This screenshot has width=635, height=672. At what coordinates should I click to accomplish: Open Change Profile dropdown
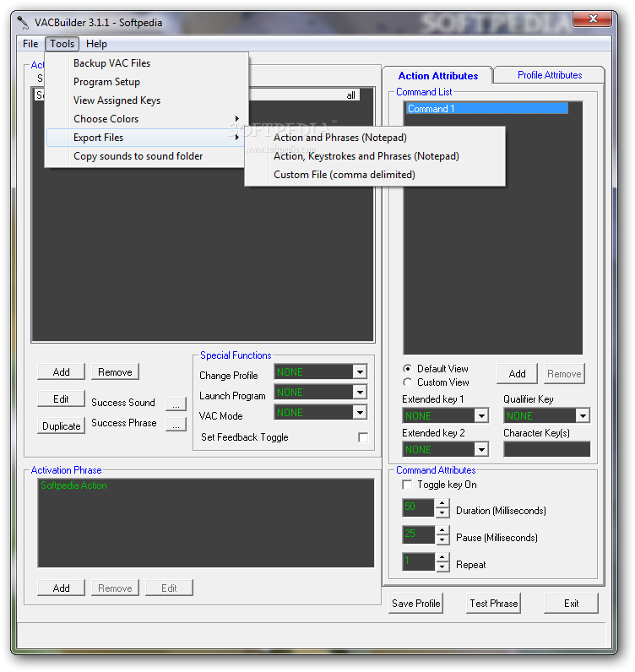tap(361, 372)
